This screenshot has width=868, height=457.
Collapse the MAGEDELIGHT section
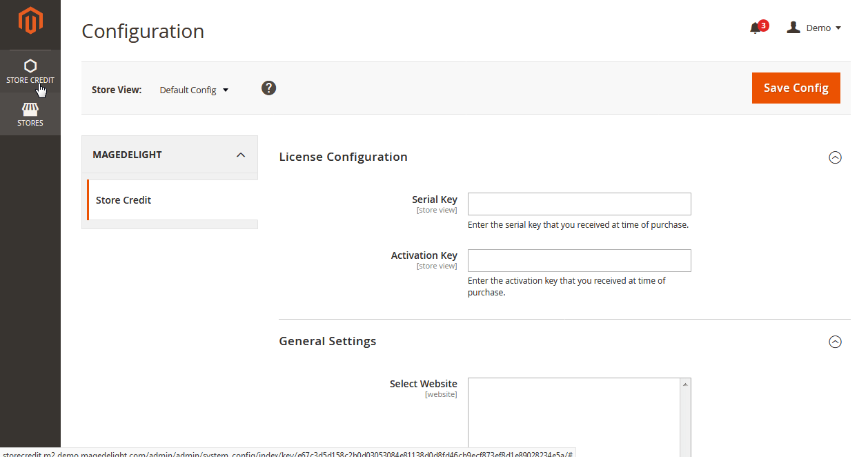(x=170, y=155)
